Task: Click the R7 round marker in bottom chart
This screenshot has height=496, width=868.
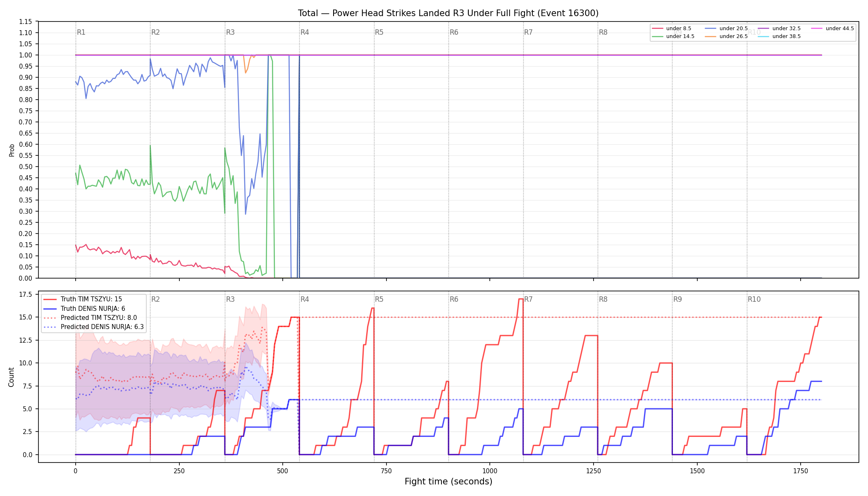Action: [528, 299]
